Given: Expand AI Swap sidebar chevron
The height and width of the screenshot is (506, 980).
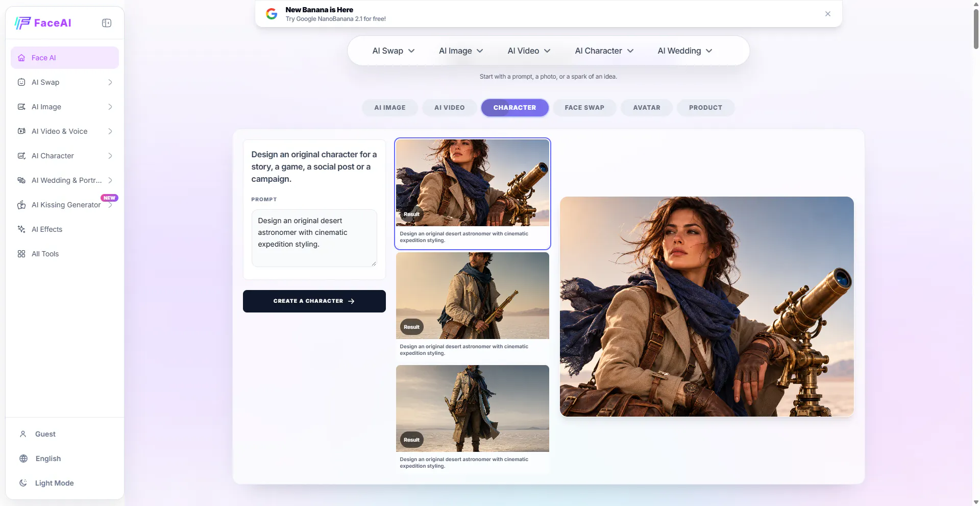Looking at the screenshot, I should click(110, 82).
